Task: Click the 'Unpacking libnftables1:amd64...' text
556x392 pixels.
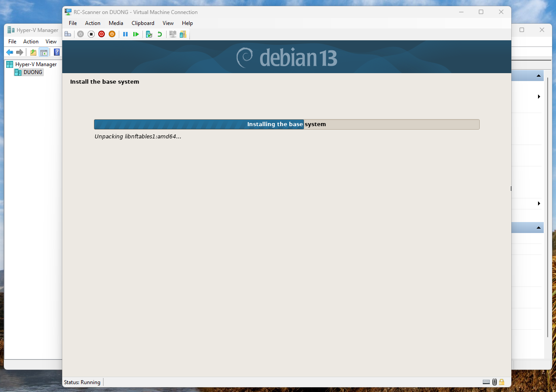Action: point(138,137)
